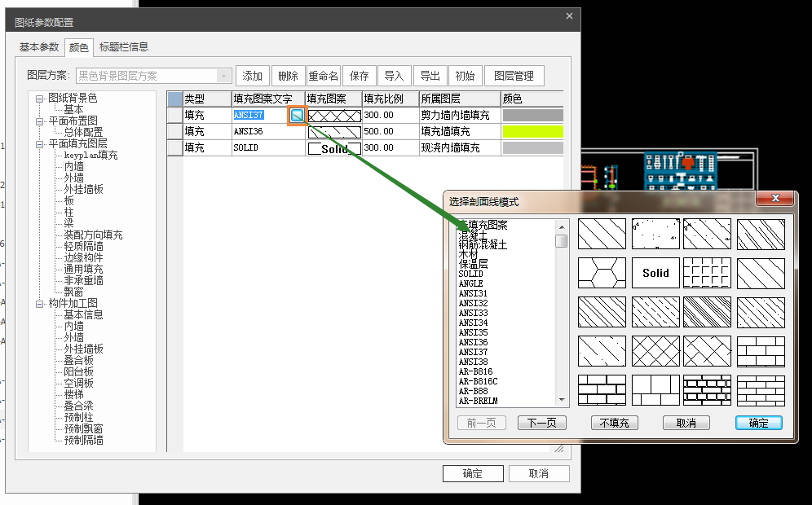Switch to the 标题栏信息 tab
Screen dimensions: 812x505
tap(124, 47)
